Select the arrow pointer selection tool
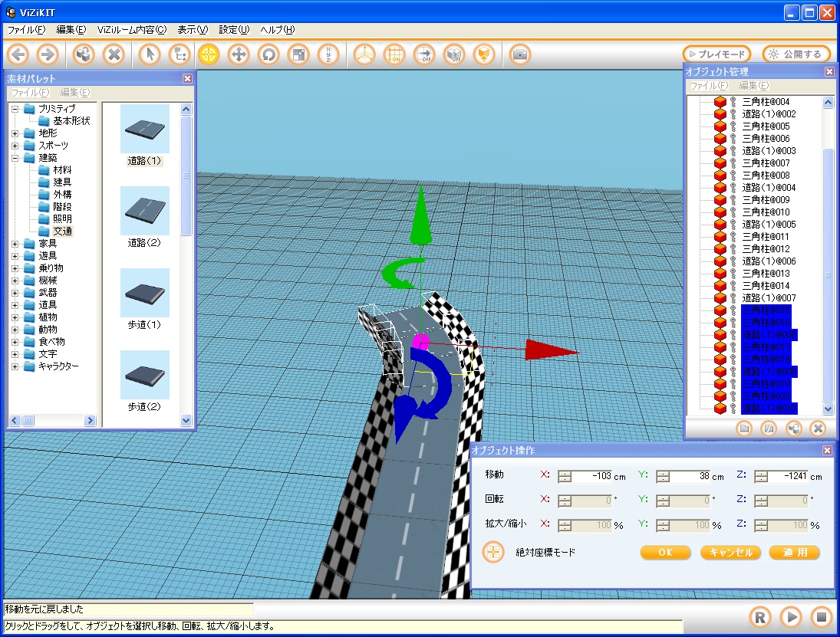The height and width of the screenshot is (637, 840). [150, 54]
